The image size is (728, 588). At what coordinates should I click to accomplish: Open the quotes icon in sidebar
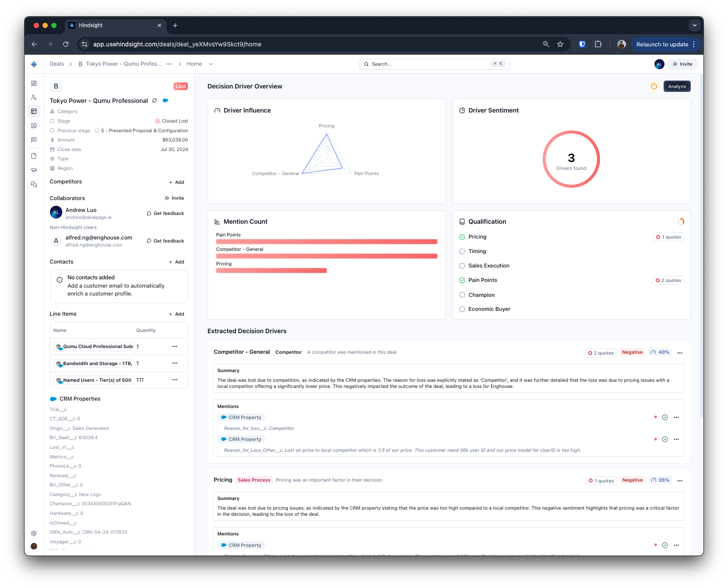[x=34, y=126]
